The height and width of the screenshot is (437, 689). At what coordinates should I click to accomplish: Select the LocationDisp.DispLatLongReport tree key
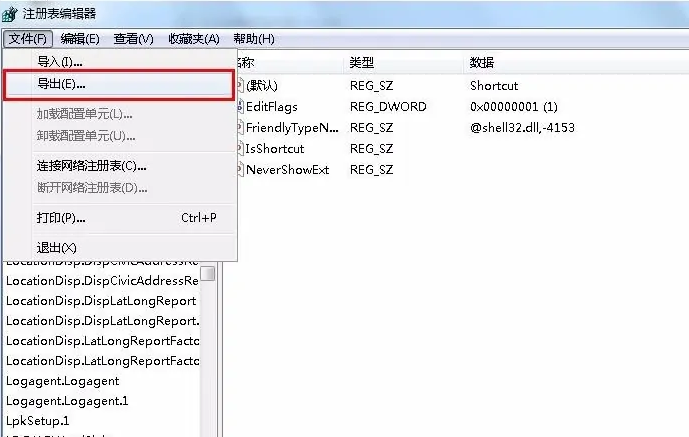click(x=100, y=301)
